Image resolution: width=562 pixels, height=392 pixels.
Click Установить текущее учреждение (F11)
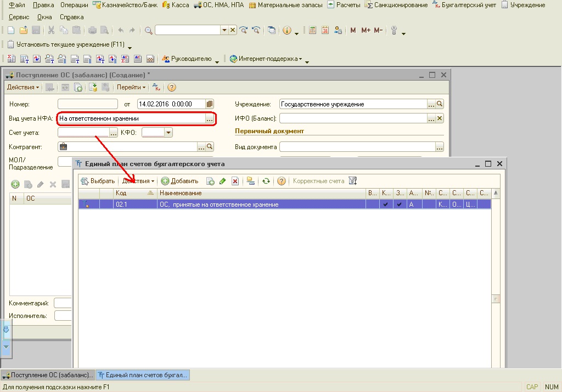[x=66, y=44]
